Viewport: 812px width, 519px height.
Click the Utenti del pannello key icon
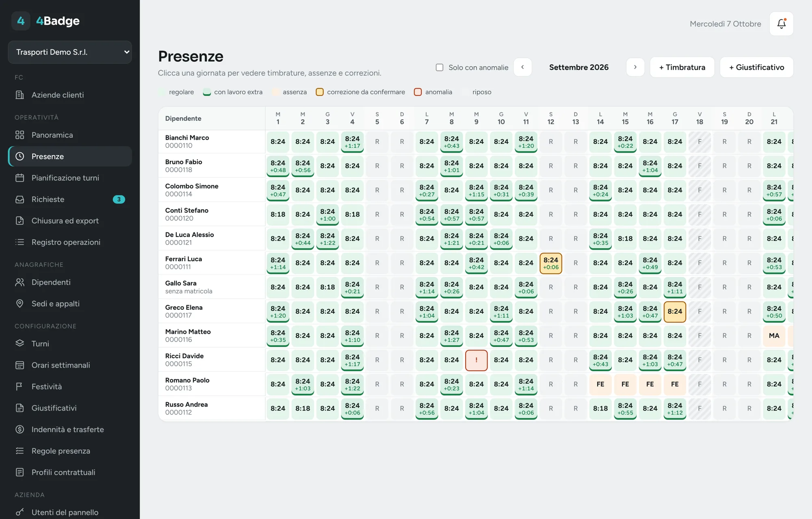point(19,512)
